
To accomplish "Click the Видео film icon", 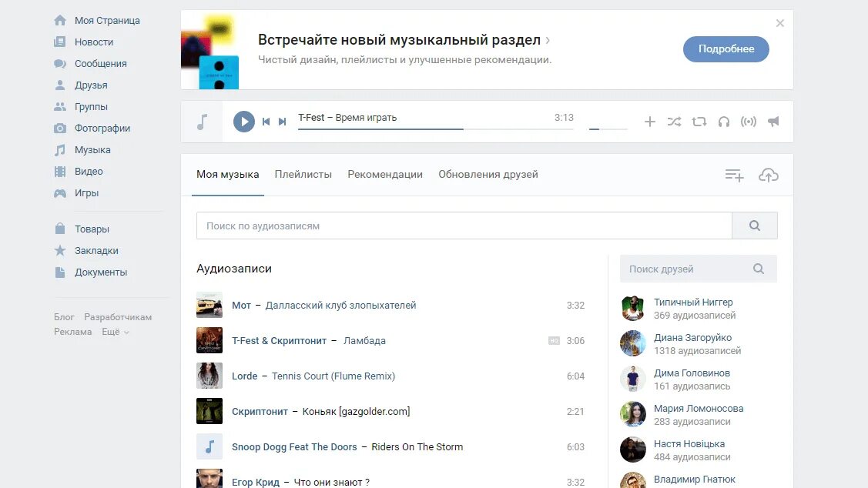I will [x=60, y=172].
